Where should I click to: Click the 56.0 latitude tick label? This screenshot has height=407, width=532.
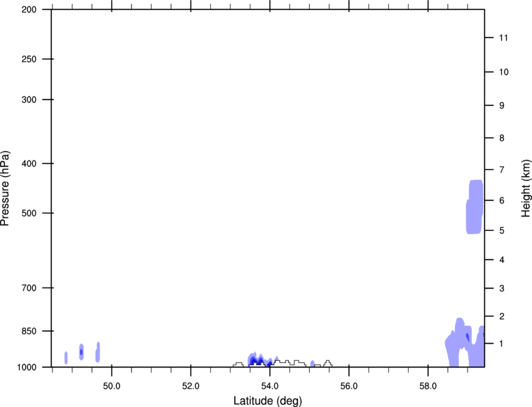tap(349, 386)
